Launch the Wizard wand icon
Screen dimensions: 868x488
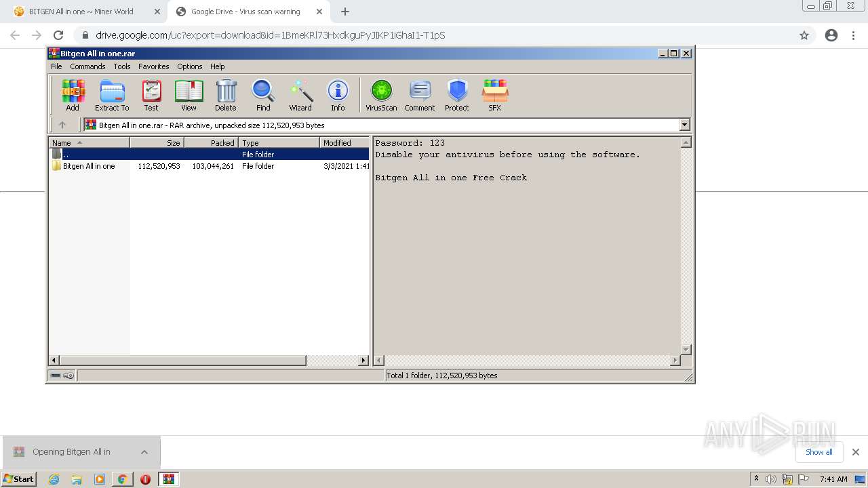(x=300, y=95)
